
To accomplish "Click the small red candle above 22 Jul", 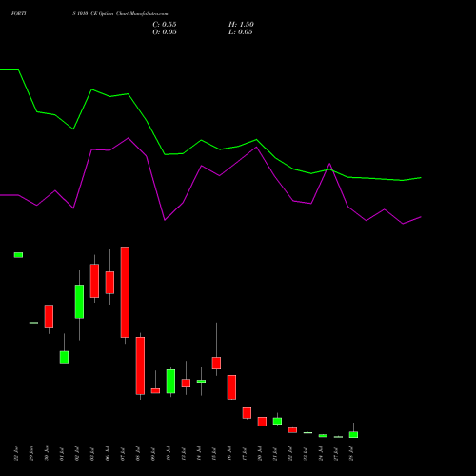I will click(x=292, y=430).
